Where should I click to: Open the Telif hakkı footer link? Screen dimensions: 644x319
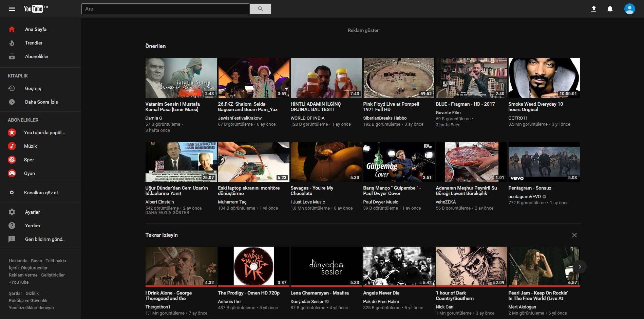56,261
